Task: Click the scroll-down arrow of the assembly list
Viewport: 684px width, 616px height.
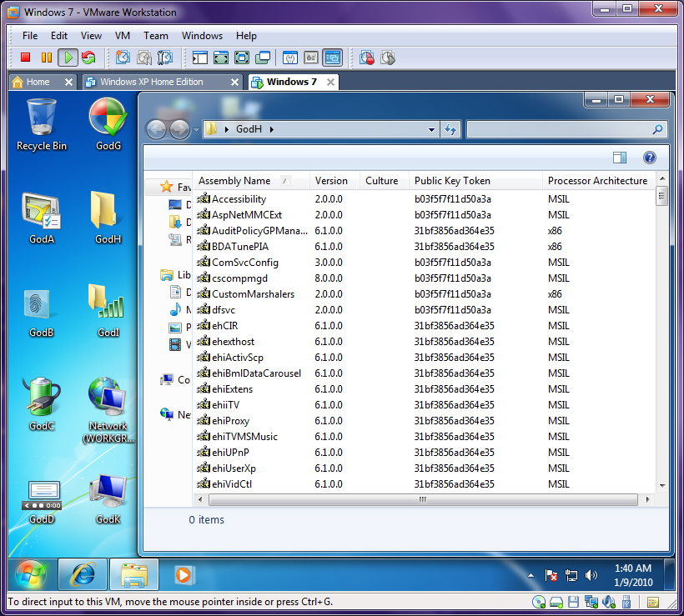Action: point(661,486)
